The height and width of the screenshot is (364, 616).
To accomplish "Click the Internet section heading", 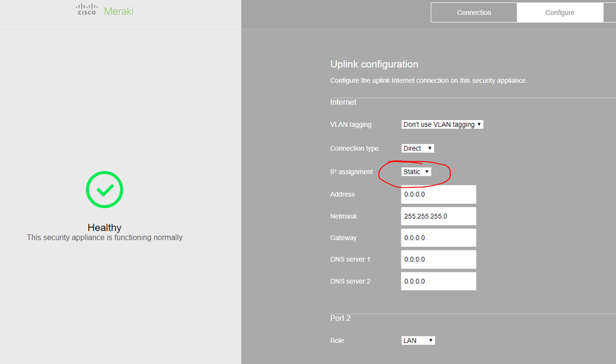I will click(343, 102).
